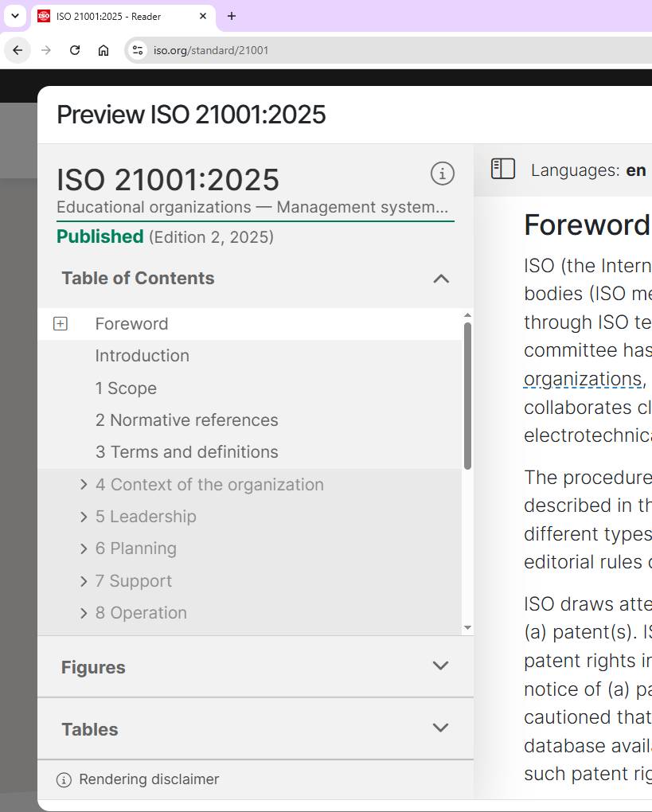Open a new browser tab

(x=232, y=16)
